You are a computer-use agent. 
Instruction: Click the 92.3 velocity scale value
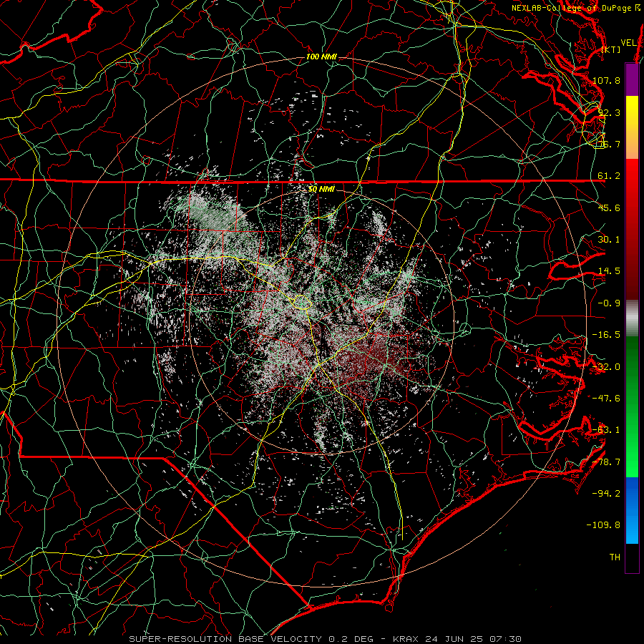pyautogui.click(x=609, y=112)
